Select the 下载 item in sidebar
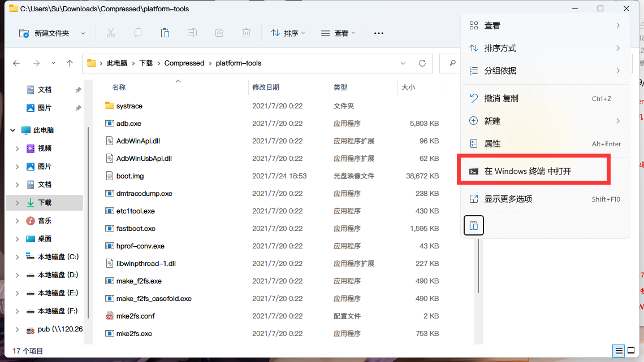 [44, 203]
